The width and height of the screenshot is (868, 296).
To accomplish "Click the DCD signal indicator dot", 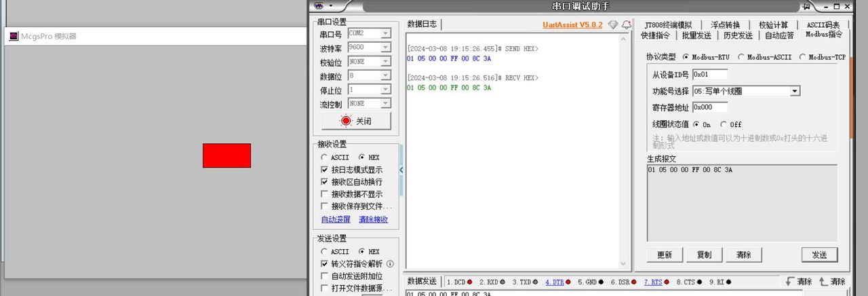I will 469,282.
